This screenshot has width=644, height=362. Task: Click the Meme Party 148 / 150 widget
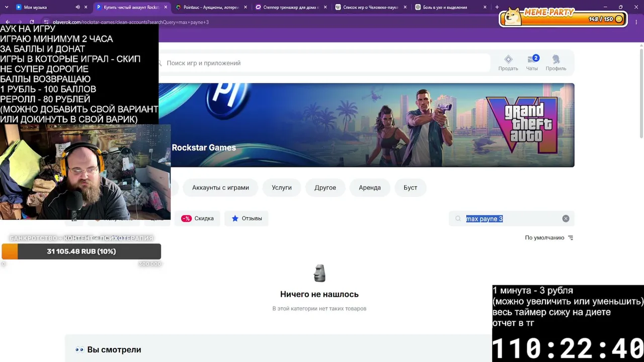562,17
